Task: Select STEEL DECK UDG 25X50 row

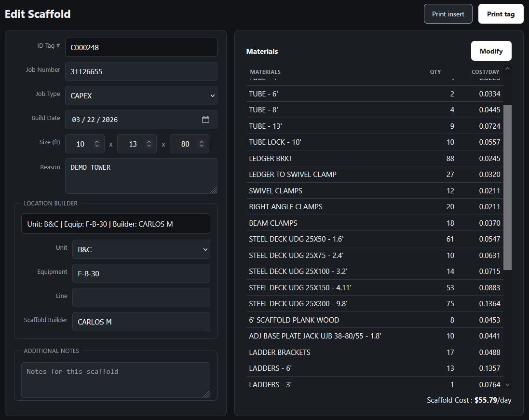Action: 375,239
